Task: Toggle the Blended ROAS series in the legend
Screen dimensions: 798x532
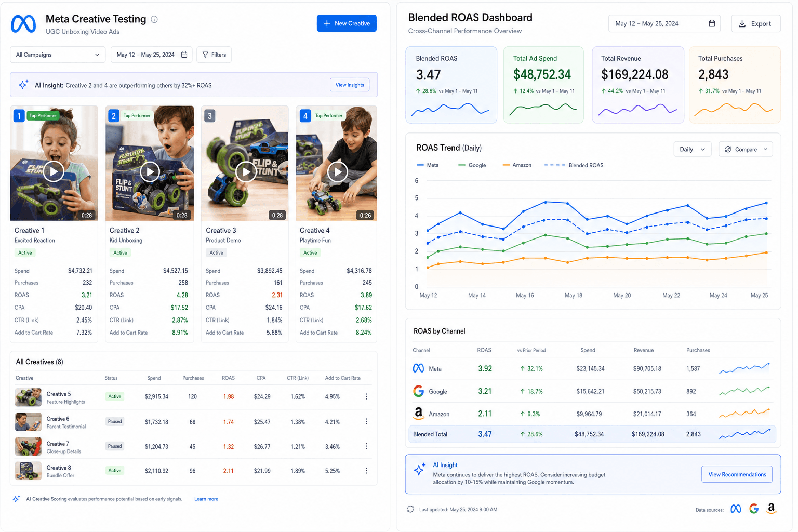Action: [574, 165]
